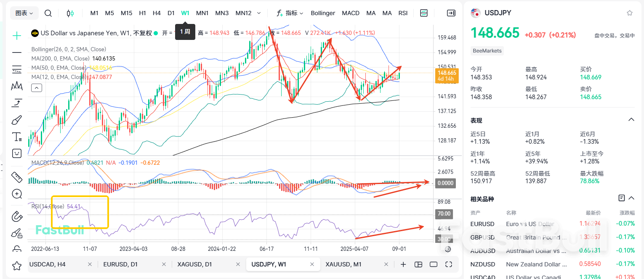The height and width of the screenshot is (279, 644).
Task: Toggle the multi-chart split layout
Action: (418, 264)
